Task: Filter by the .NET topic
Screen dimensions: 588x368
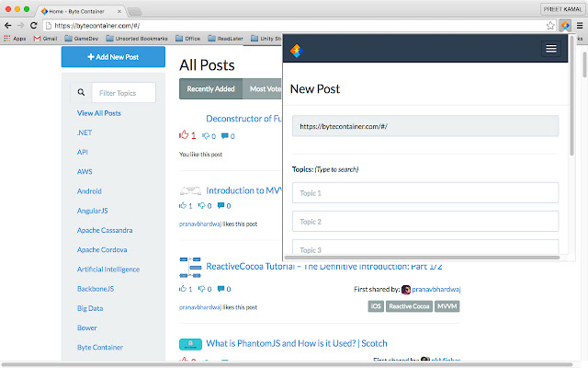Action: click(85, 132)
